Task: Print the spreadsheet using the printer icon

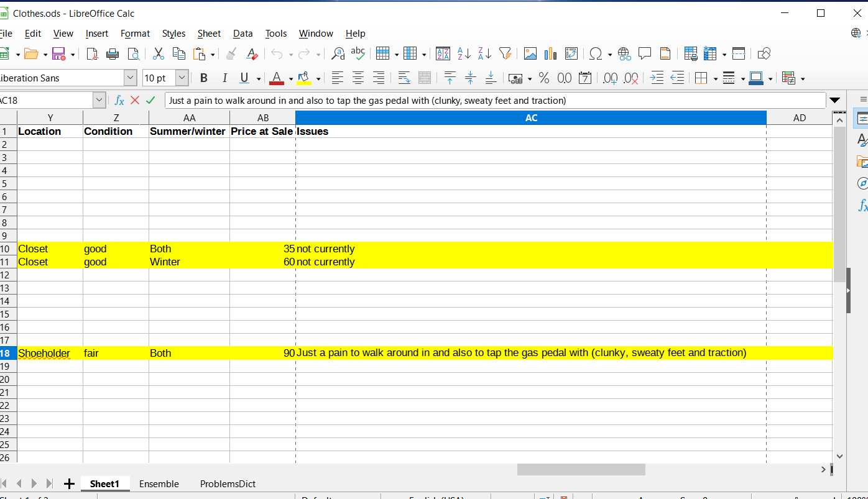Action: pos(113,54)
